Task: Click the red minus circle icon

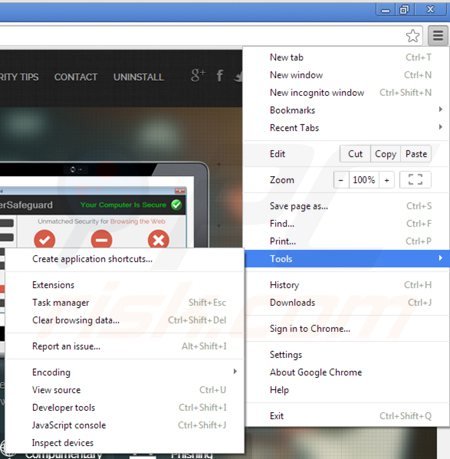Action: tap(101, 239)
